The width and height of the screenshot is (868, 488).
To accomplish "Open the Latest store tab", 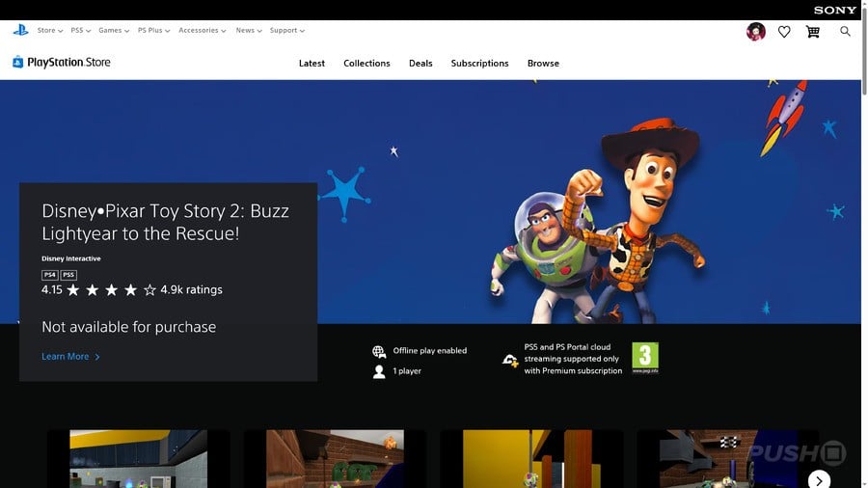I will click(312, 63).
